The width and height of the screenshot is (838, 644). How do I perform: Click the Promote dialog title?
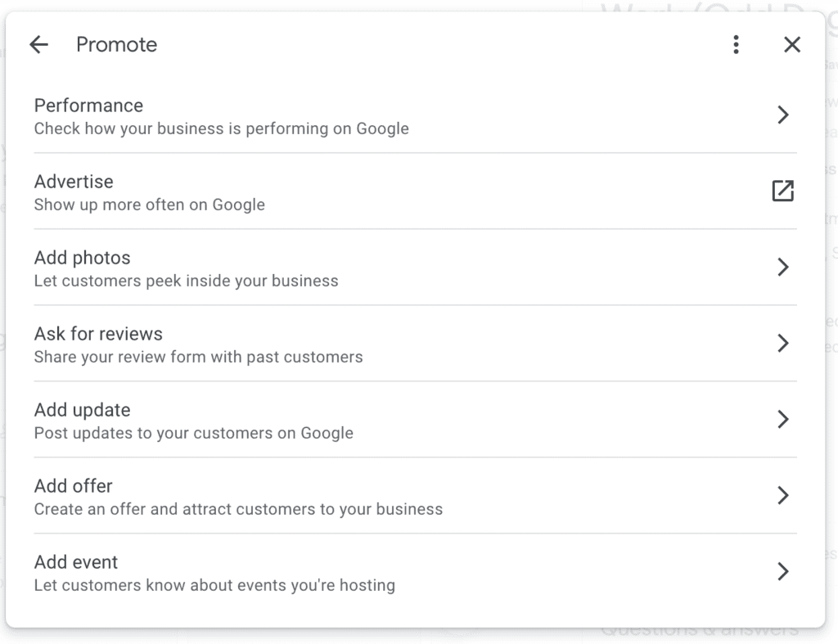click(116, 45)
